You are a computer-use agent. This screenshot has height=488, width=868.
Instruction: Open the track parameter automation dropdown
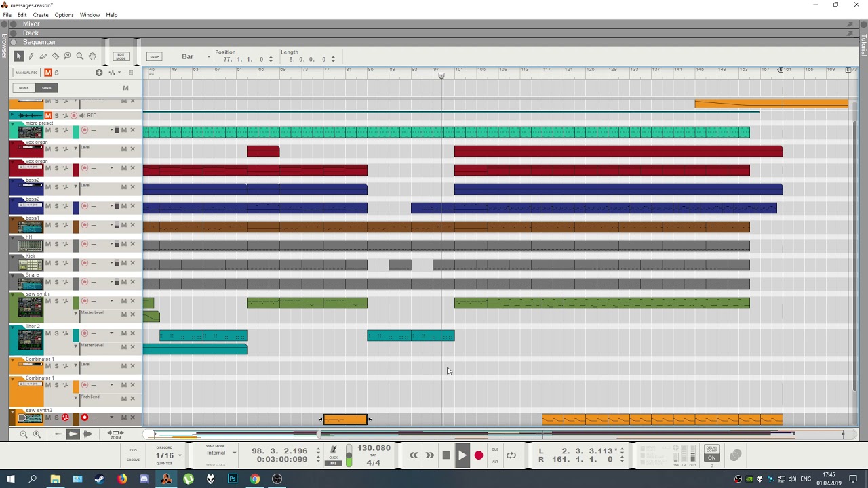(113, 73)
